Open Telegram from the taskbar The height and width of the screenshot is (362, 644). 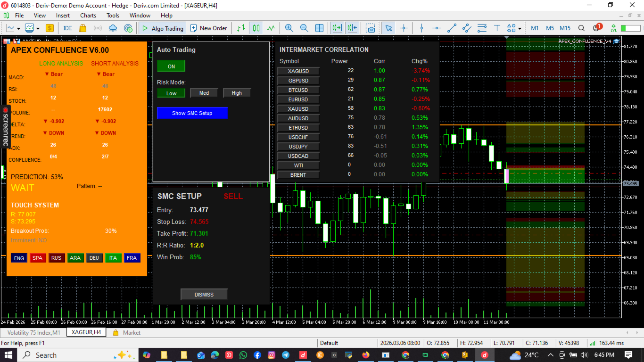[286, 355]
